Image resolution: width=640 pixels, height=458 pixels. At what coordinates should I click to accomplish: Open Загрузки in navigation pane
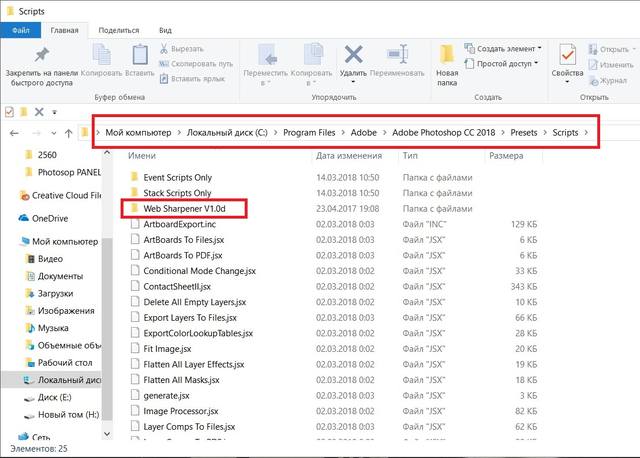click(49, 293)
